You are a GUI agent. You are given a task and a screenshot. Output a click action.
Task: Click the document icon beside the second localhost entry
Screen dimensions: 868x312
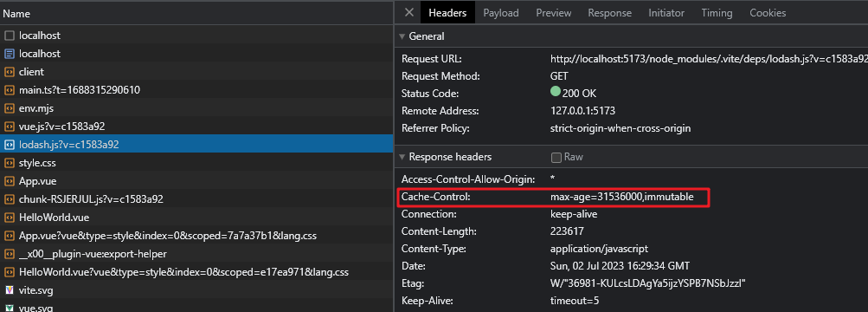point(10,54)
